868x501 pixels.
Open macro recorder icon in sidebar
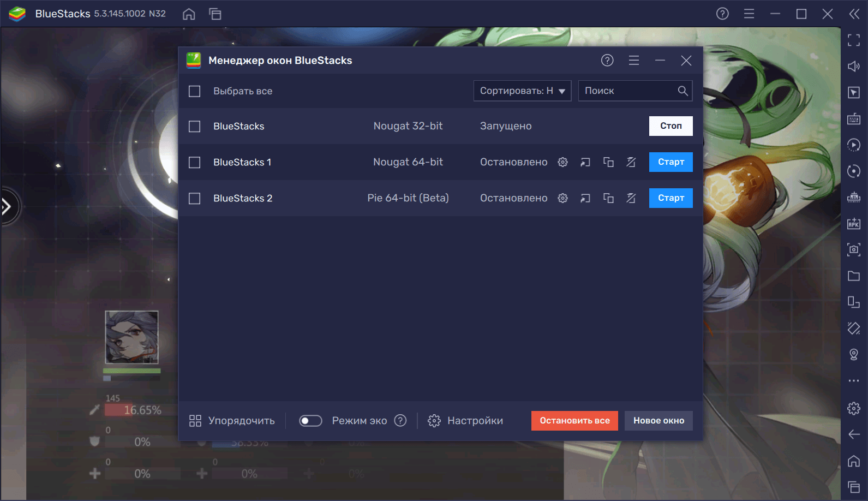[854, 145]
